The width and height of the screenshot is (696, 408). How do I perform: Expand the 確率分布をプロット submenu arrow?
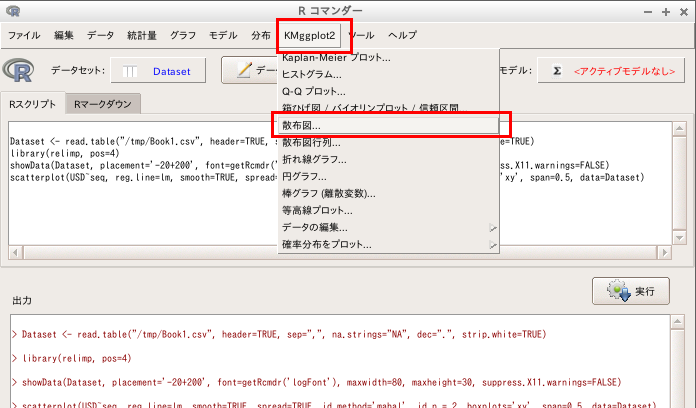point(493,245)
